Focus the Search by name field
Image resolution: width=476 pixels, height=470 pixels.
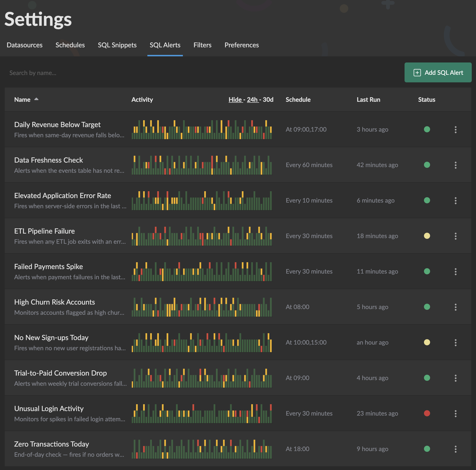[202, 73]
